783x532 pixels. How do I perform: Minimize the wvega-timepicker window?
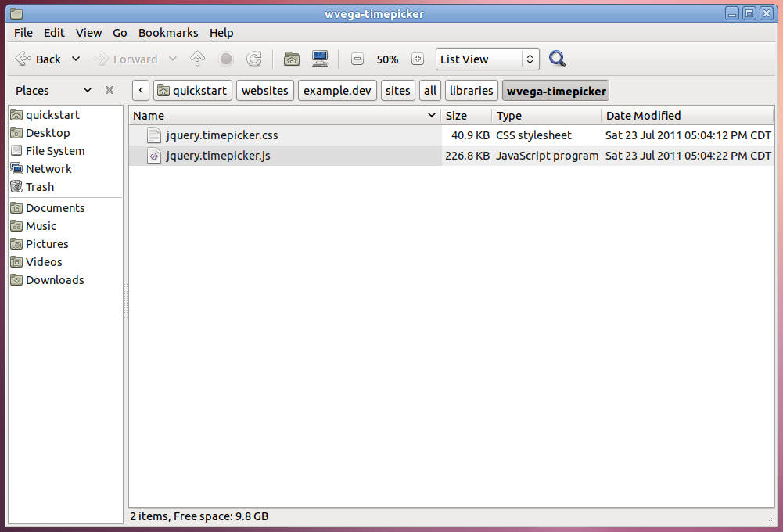pyautogui.click(x=732, y=13)
